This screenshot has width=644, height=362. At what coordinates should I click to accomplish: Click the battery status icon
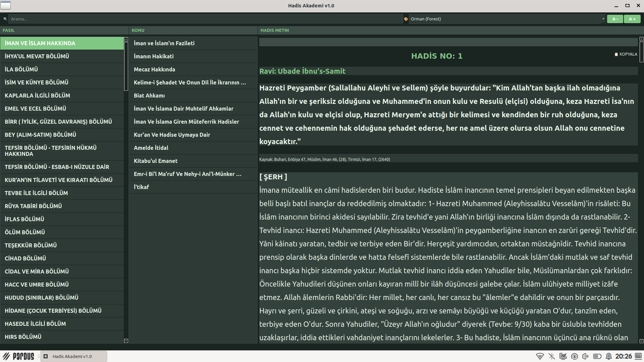pos(597,356)
